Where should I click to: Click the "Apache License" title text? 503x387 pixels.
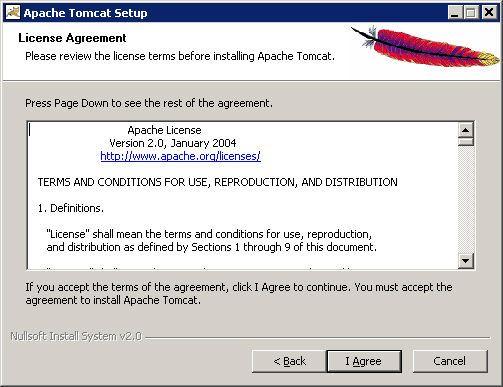(164, 130)
